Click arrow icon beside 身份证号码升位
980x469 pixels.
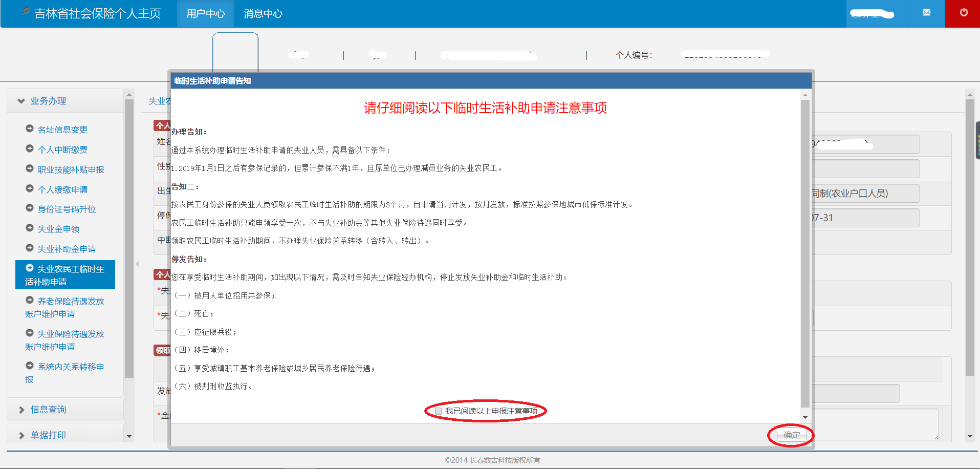point(30,208)
